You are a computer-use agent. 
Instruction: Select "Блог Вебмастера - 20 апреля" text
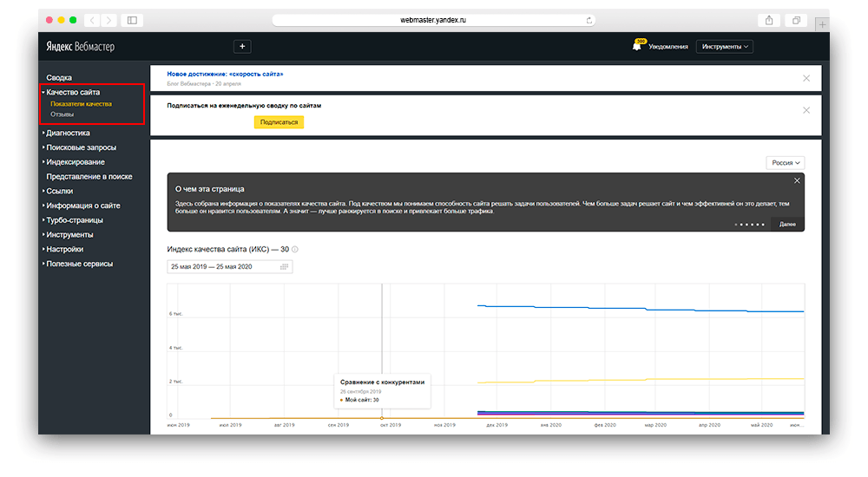pos(204,84)
